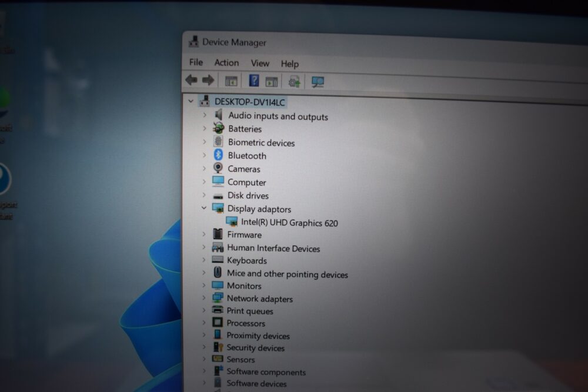Expand the Sensors category arrow
Screen dimensions: 588x392
click(x=203, y=359)
